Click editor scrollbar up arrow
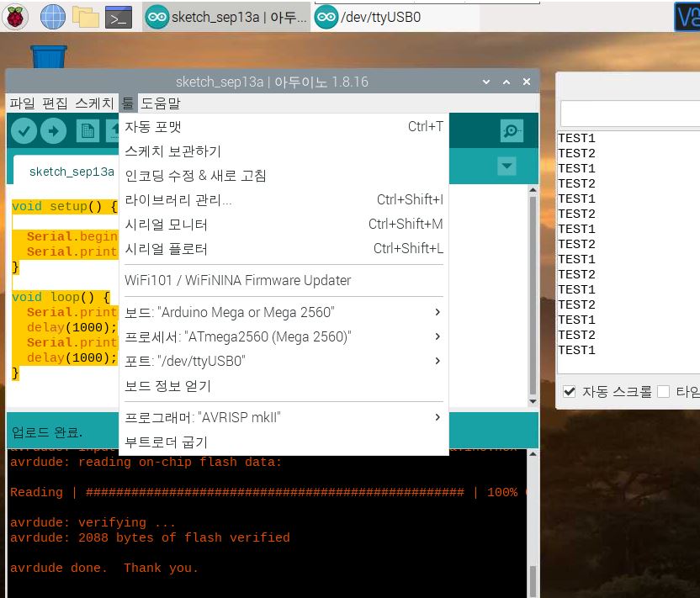The width and height of the screenshot is (700, 598). click(x=533, y=190)
